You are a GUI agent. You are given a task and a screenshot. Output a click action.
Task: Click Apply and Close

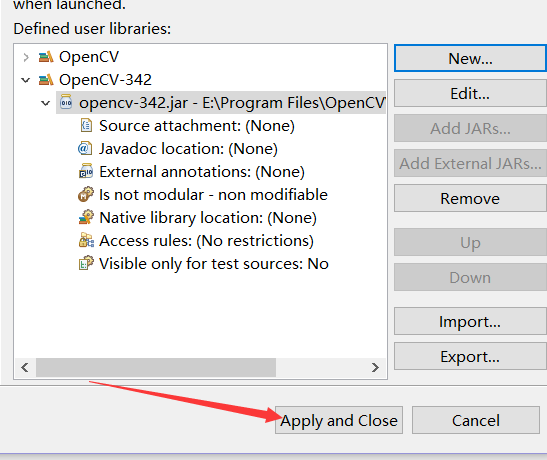(339, 420)
